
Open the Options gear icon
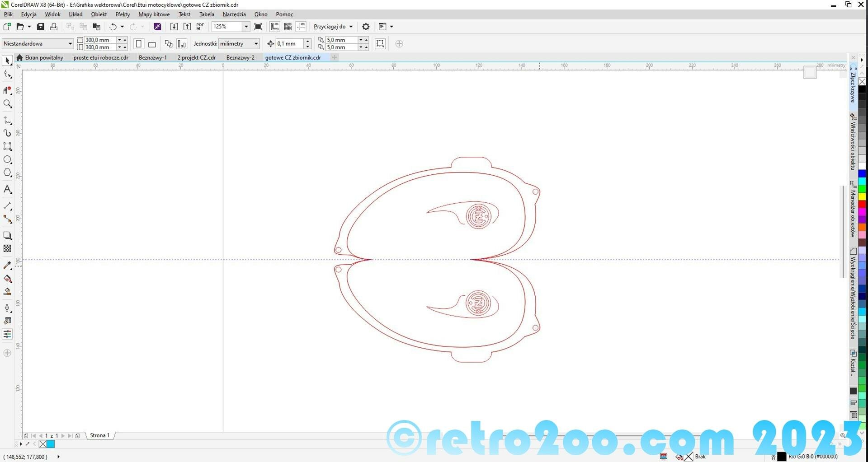click(x=366, y=27)
